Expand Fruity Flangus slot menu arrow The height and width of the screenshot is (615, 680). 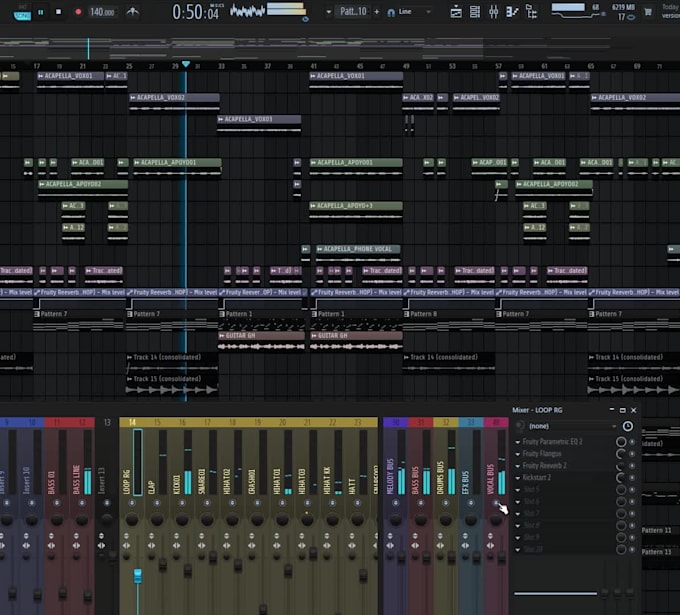point(518,454)
